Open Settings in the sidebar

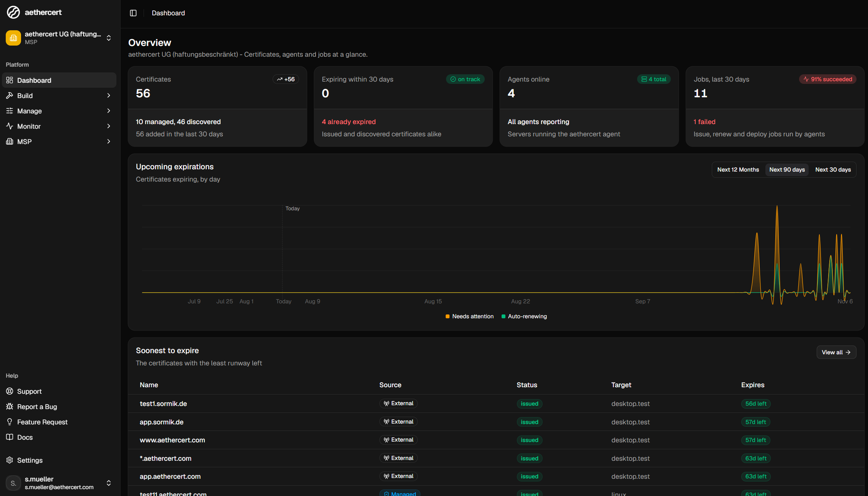pyautogui.click(x=59, y=460)
